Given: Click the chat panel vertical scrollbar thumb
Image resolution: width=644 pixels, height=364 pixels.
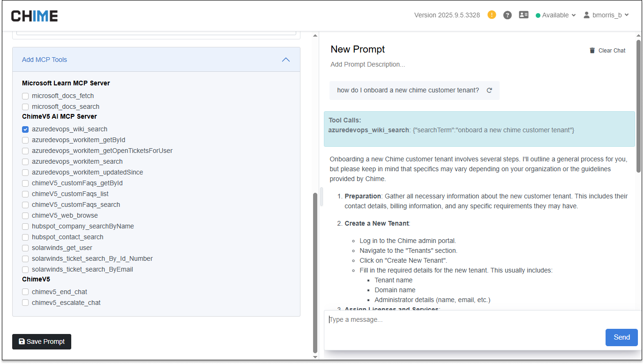Looking at the screenshot, I should click(638, 106).
